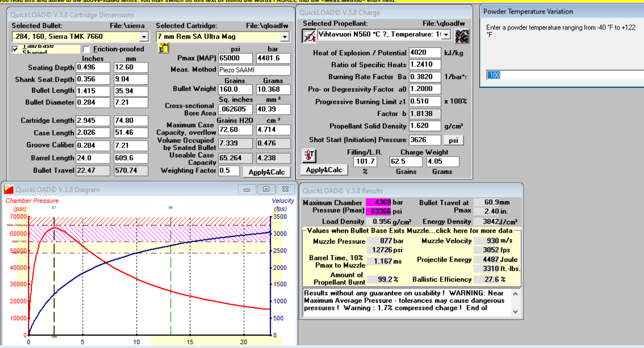Image resolution: width=644 pixels, height=348 pixels.
Task: Click the Charge Weight Grains field
Action: click(405, 162)
